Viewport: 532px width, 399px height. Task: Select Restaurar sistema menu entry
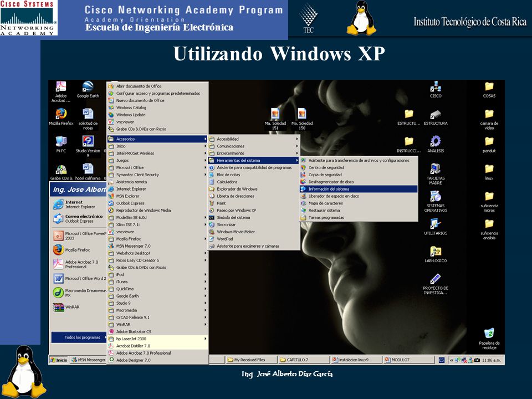359,210
